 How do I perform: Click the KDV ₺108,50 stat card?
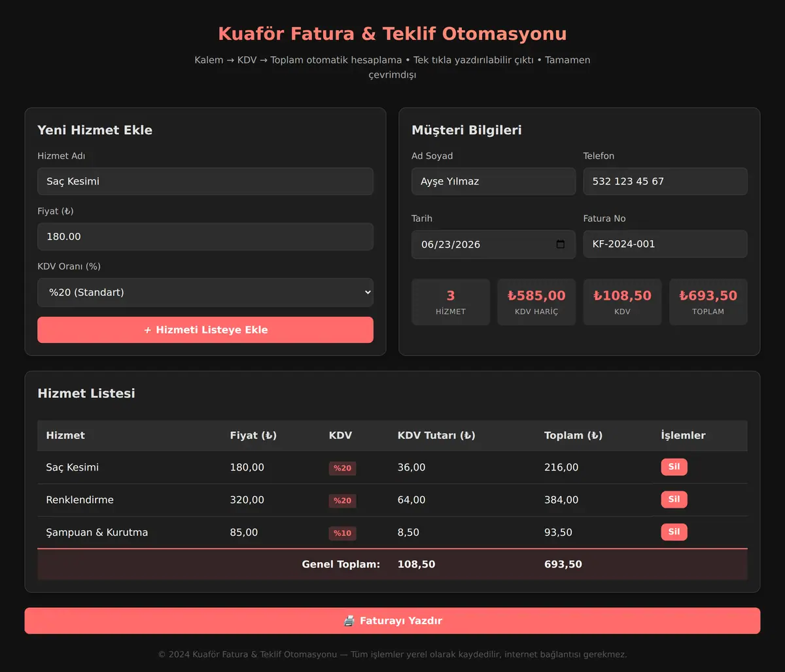click(x=622, y=302)
